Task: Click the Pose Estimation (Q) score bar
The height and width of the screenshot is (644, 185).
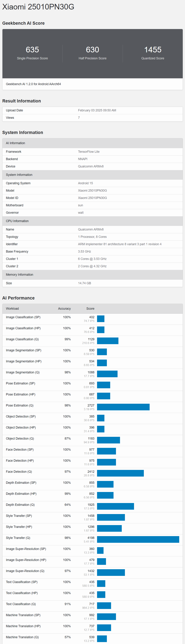Action: tap(123, 407)
